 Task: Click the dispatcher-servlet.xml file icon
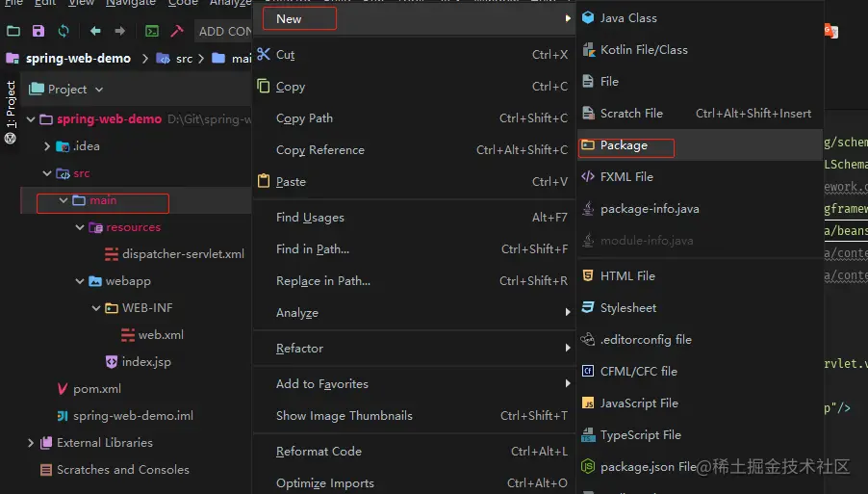(x=112, y=254)
